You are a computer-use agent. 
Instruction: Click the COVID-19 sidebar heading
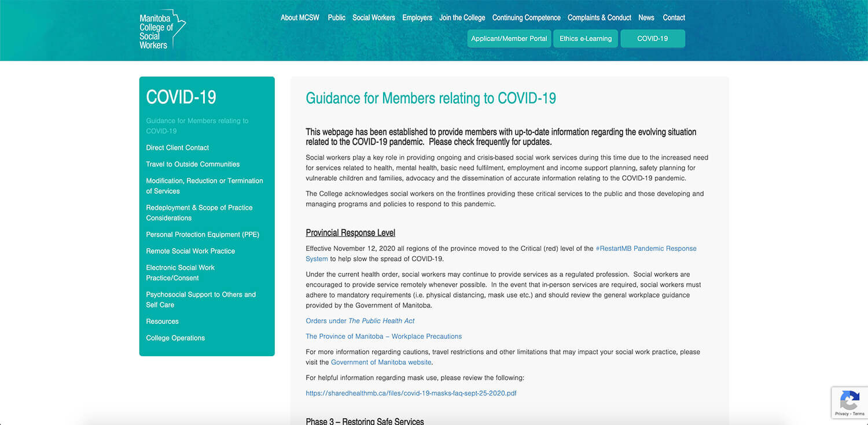pyautogui.click(x=181, y=97)
